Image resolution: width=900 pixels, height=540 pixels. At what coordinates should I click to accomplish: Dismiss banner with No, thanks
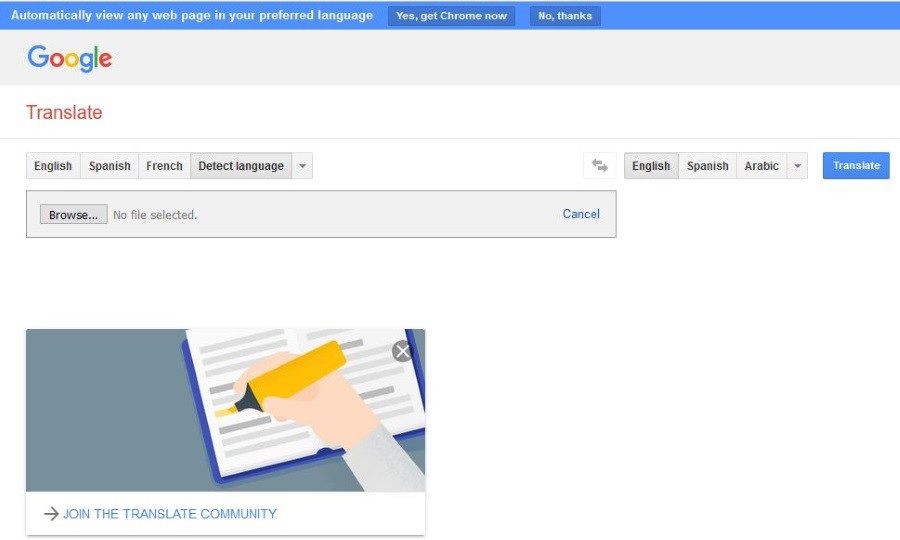pos(565,15)
